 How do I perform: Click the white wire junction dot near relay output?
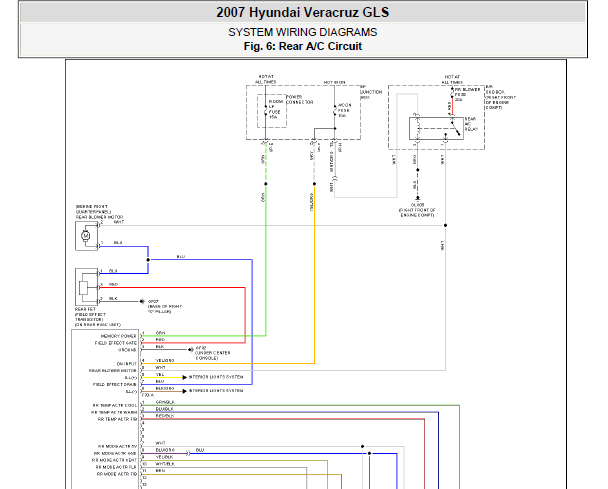(x=446, y=225)
